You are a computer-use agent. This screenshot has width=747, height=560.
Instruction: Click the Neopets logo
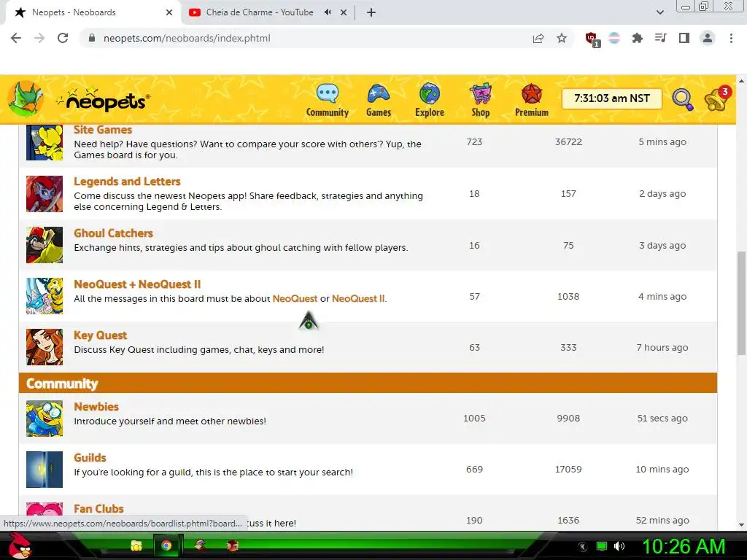pyautogui.click(x=104, y=99)
